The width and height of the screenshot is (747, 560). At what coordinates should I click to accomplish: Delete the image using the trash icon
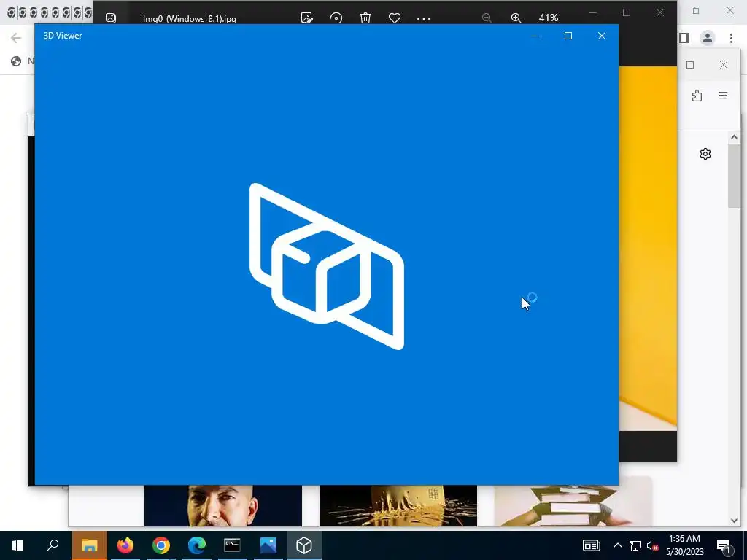pyautogui.click(x=365, y=18)
